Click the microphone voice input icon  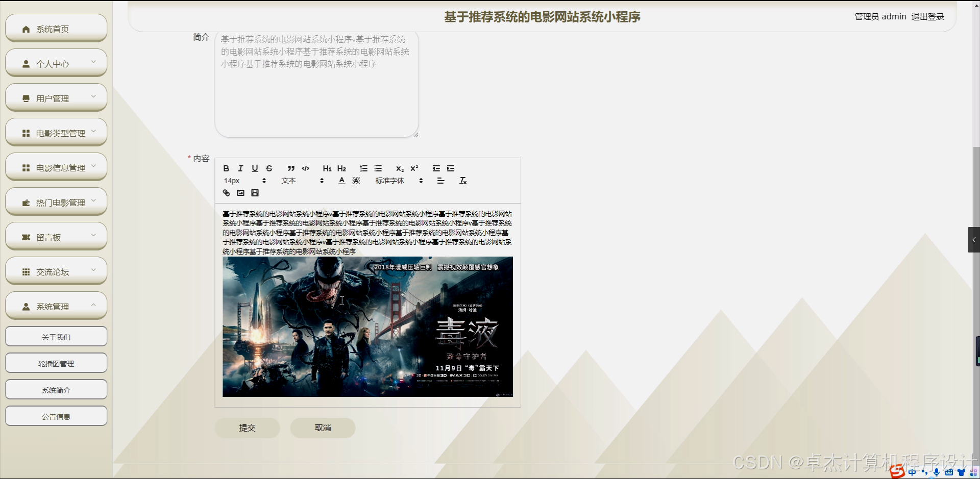[937, 472]
